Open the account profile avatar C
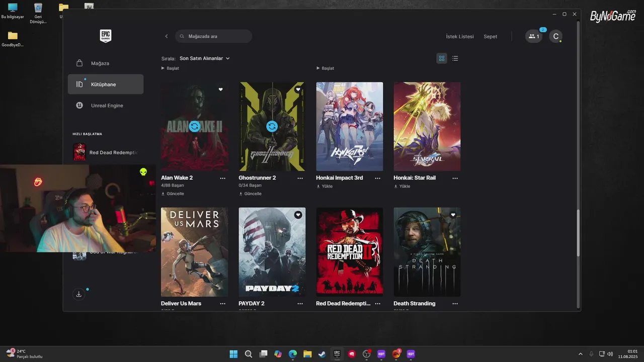Image resolution: width=644 pixels, height=362 pixels. pos(555,36)
